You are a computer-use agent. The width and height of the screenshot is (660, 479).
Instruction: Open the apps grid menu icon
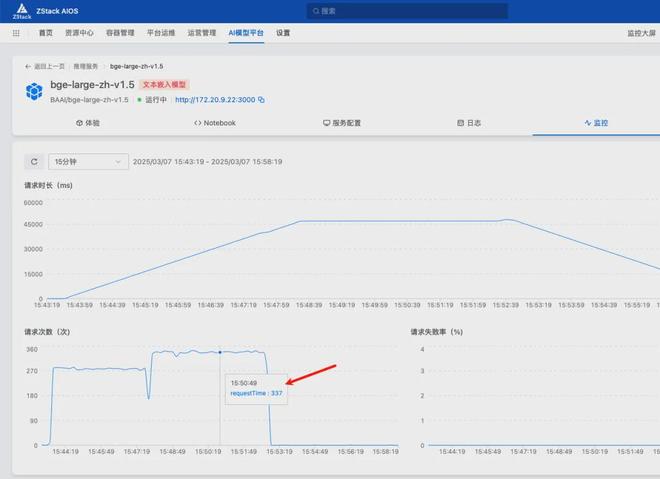pos(16,33)
